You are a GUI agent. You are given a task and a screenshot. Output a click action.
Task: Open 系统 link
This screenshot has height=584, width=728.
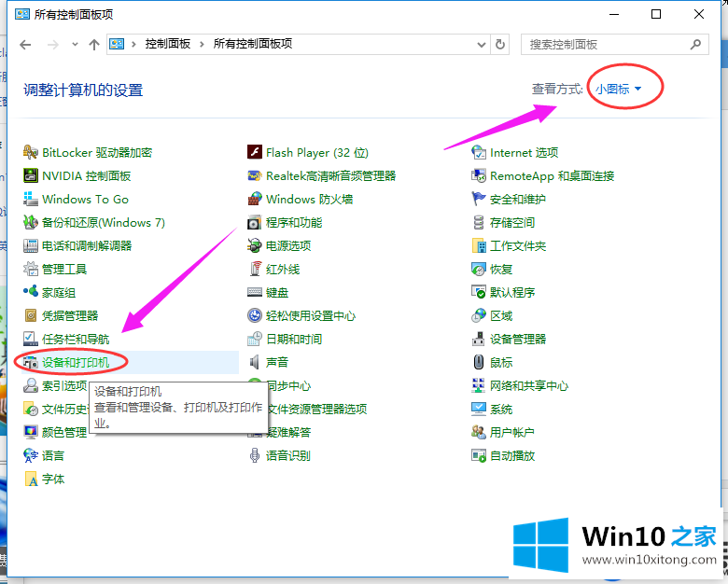(x=501, y=409)
